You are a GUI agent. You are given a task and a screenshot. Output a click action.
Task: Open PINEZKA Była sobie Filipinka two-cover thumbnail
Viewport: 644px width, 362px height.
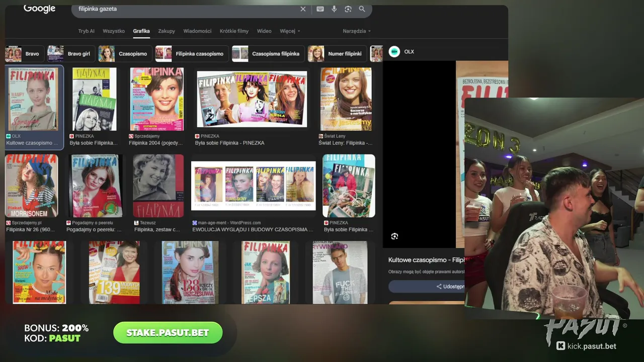(x=95, y=99)
